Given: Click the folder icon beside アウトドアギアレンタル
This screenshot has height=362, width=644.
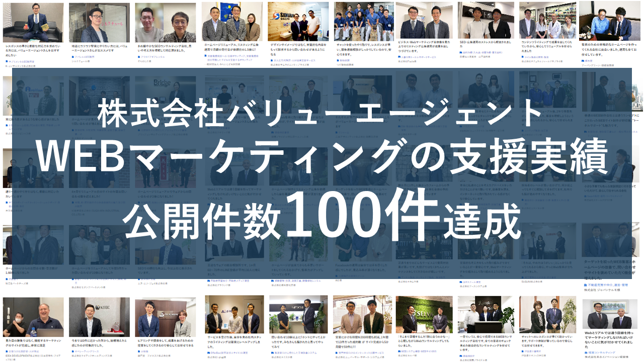Looking at the screenshot, I should (x=138, y=57).
